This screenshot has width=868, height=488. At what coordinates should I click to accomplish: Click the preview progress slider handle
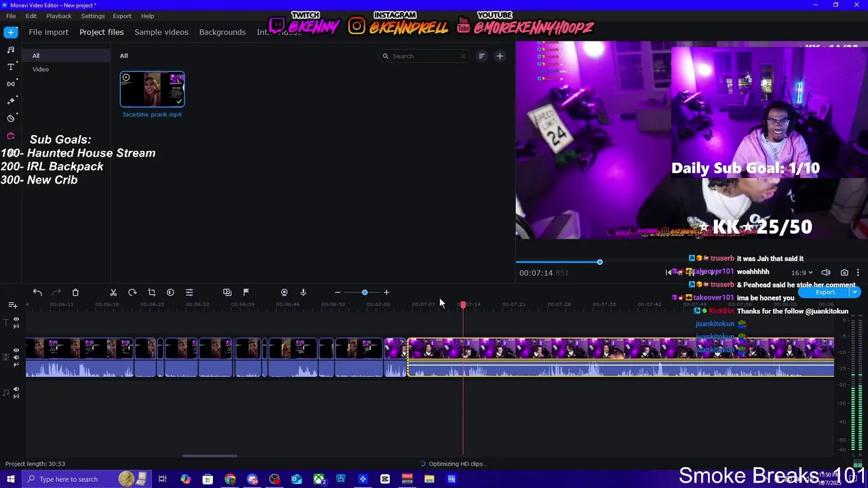(x=599, y=262)
